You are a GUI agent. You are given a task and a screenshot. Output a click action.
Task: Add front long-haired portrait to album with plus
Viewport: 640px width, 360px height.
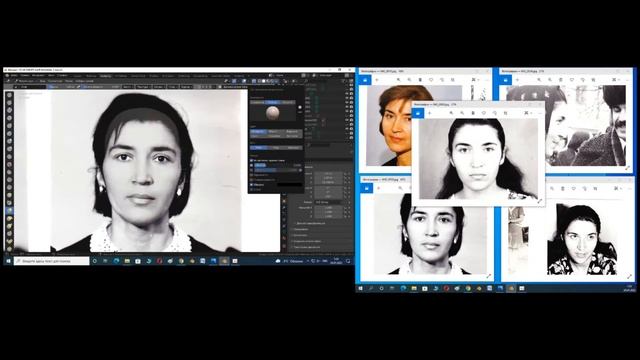pyautogui.click(x=429, y=113)
